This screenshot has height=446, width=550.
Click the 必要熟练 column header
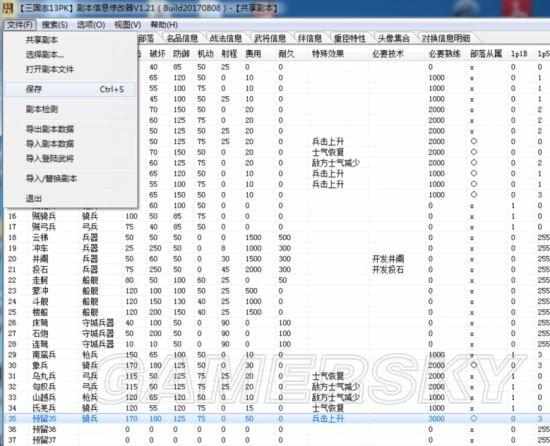pyautogui.click(x=445, y=54)
